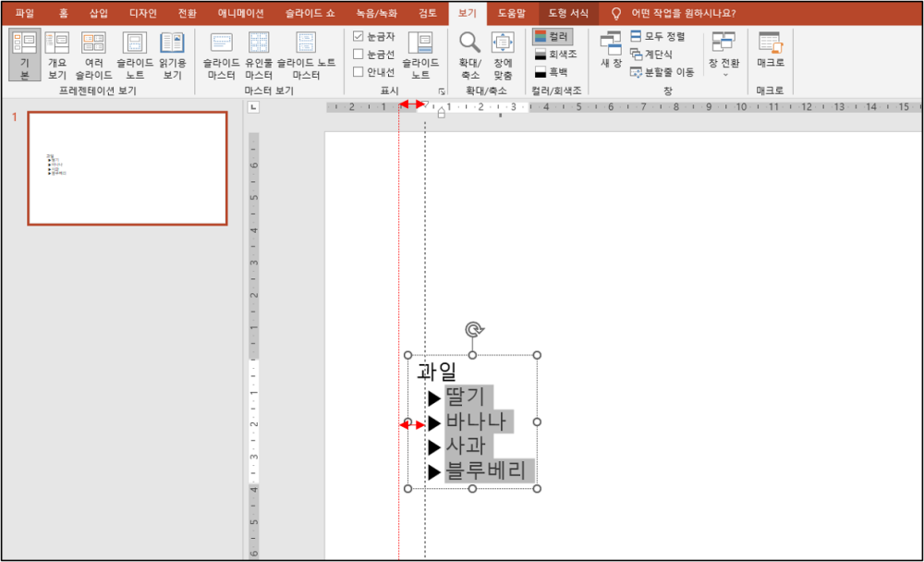Open 유인물 마스터 view
The height and width of the screenshot is (562, 924).
[259, 55]
